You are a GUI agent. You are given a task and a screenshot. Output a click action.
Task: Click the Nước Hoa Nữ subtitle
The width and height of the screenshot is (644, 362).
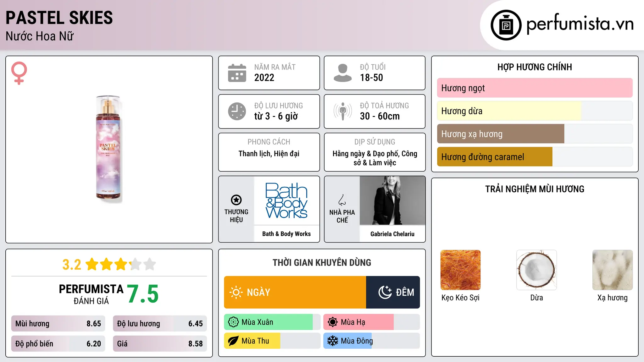point(40,36)
